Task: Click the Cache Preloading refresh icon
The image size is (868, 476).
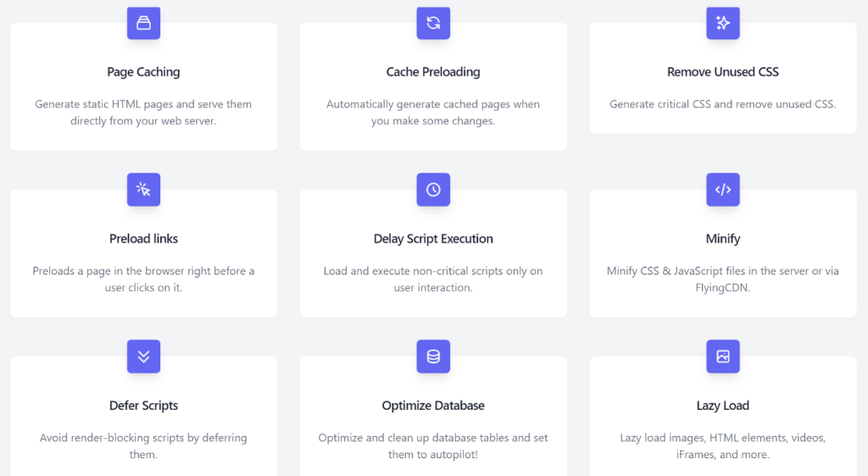Action: (433, 23)
